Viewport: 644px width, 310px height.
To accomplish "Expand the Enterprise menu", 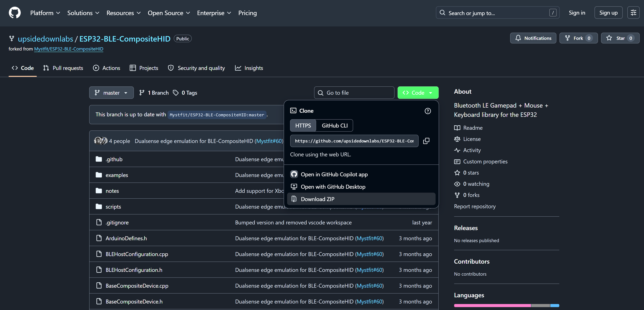I will pyautogui.click(x=214, y=13).
